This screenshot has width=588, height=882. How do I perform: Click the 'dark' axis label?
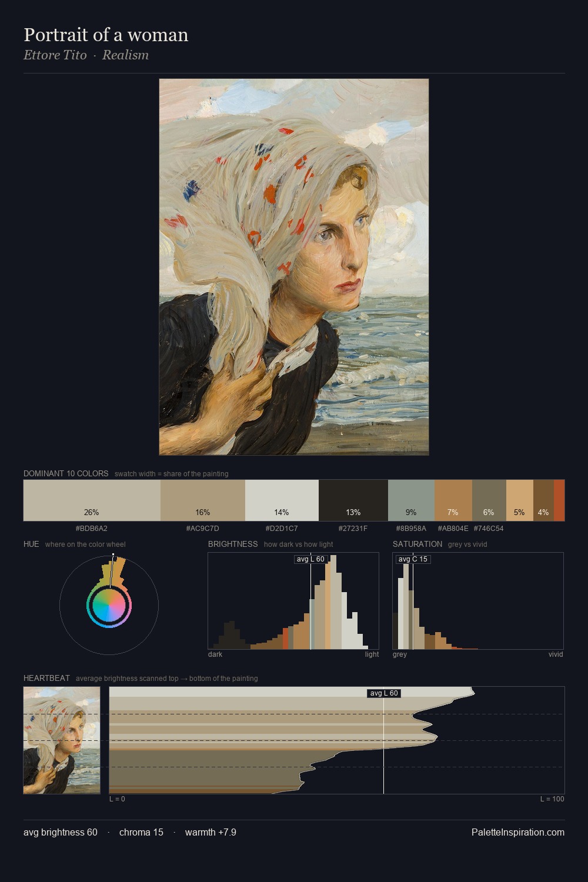(x=215, y=654)
